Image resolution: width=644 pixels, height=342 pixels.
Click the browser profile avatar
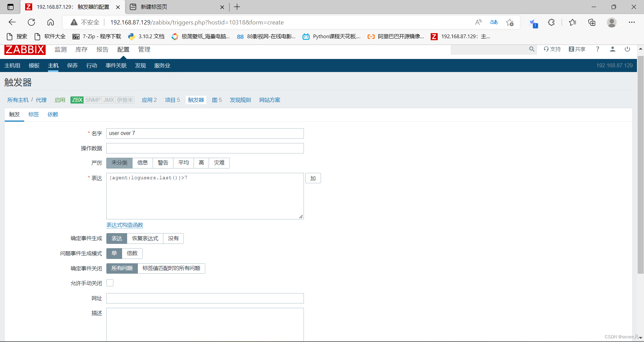click(x=612, y=22)
